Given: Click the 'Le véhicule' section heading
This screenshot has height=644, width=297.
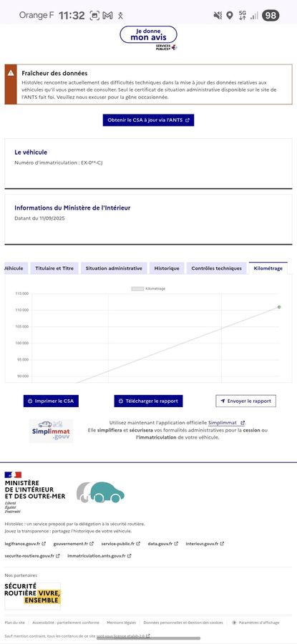Looking at the screenshot, I should click(x=31, y=152).
